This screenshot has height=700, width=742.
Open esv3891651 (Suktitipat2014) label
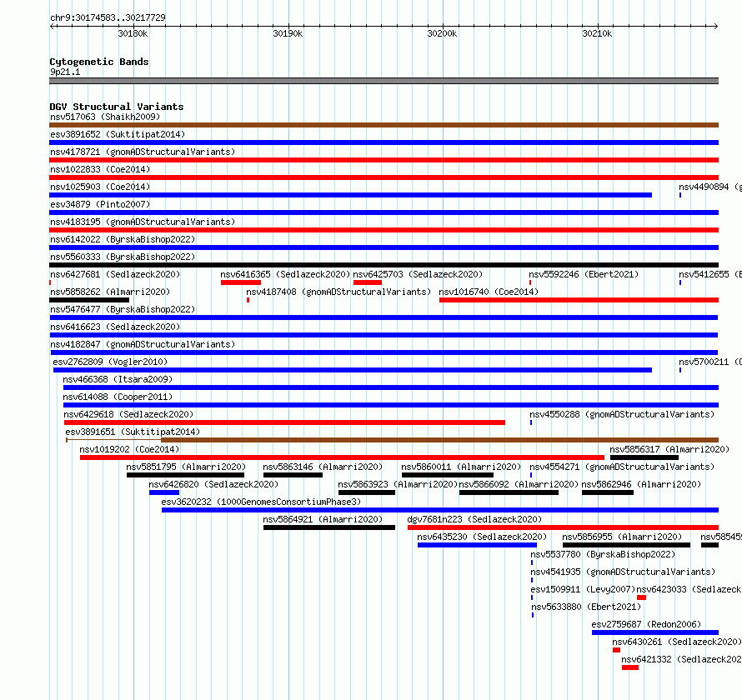tap(133, 432)
